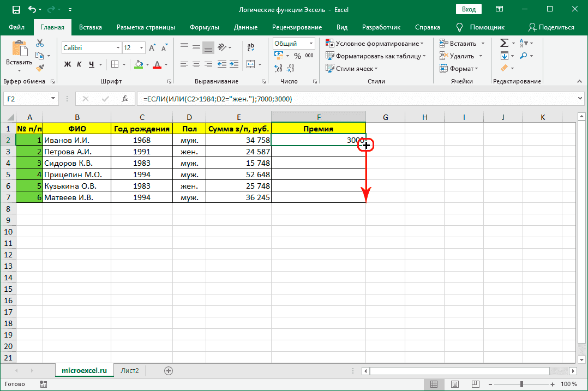
Task: Click the Name Box showing F2
Action: click(x=26, y=99)
